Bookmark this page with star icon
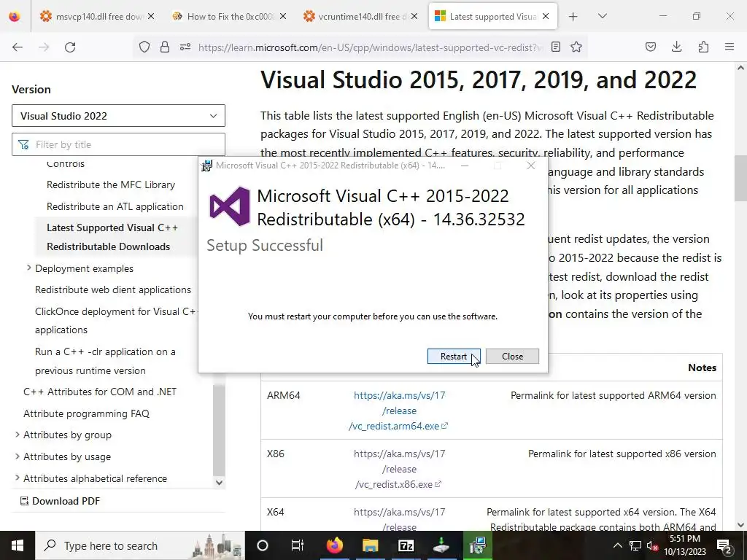Screen dimensions: 747x560 pyautogui.click(x=576, y=47)
